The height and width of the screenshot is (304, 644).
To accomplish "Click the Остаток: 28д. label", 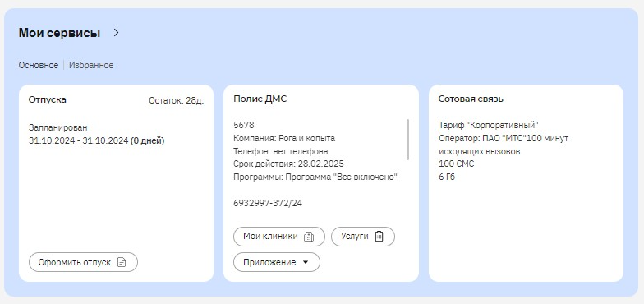I will click(x=176, y=100).
